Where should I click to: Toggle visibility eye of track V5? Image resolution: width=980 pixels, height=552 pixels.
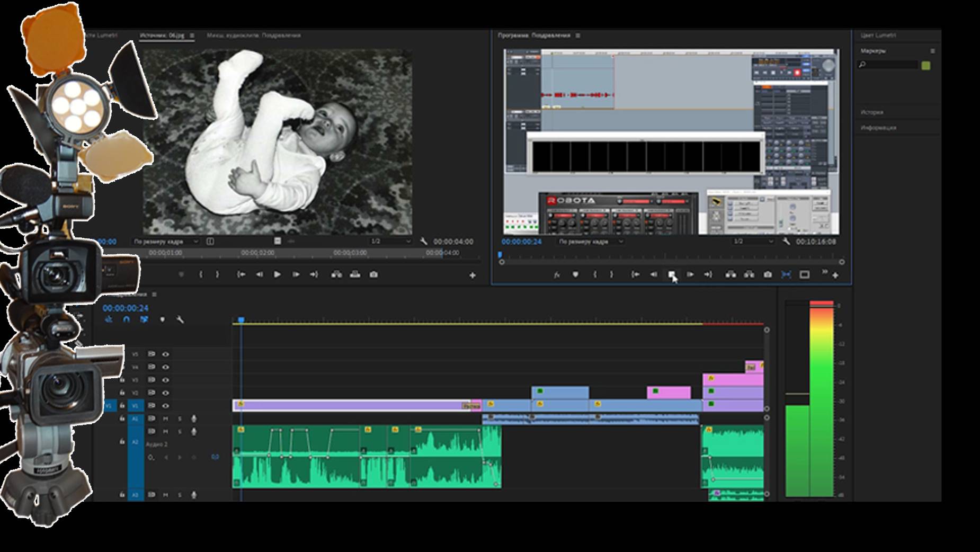[166, 354]
